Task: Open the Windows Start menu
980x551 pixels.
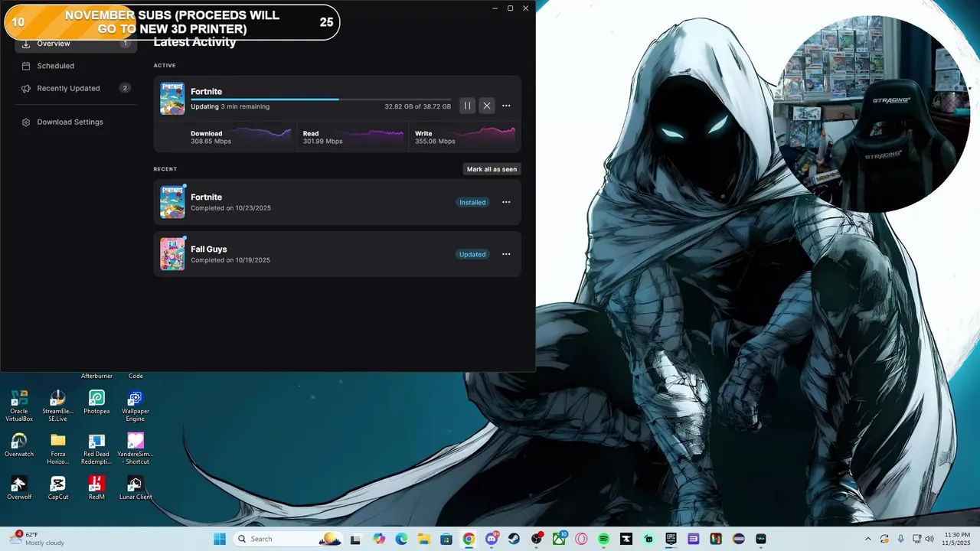Action: (220, 539)
